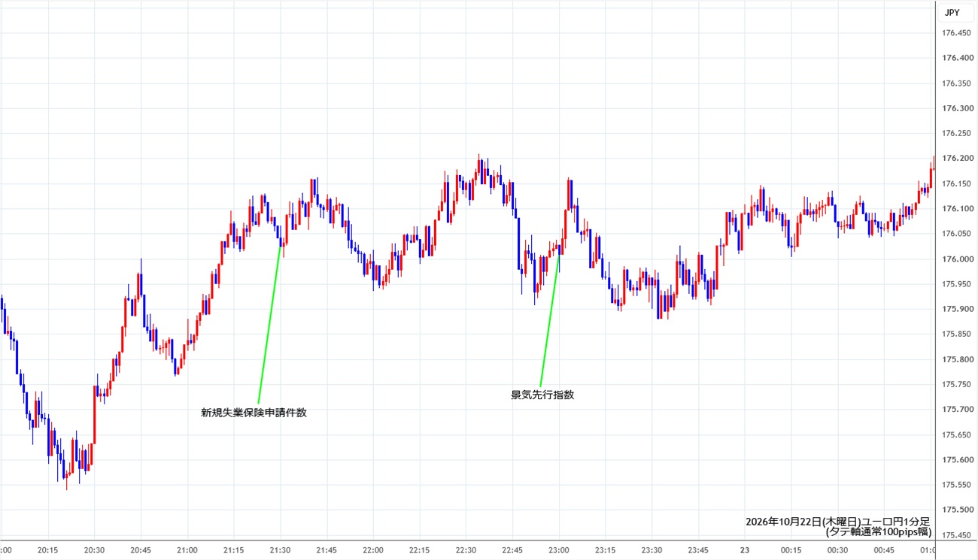The image size is (978, 560).
Task: Click the 176.250 price axis label
Action: 956,134
